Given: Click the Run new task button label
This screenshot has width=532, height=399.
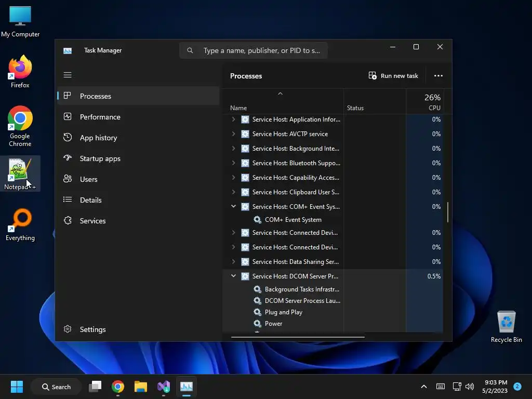Looking at the screenshot, I should tap(400, 76).
